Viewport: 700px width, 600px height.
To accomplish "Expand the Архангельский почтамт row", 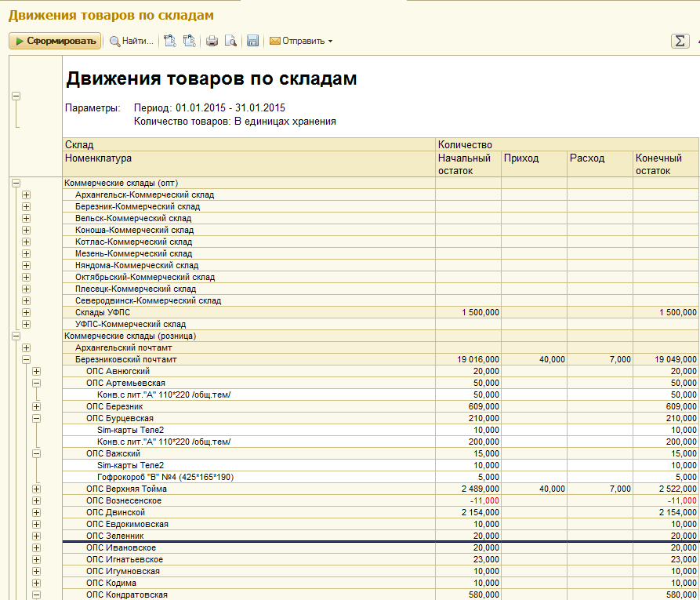I will pyautogui.click(x=26, y=347).
